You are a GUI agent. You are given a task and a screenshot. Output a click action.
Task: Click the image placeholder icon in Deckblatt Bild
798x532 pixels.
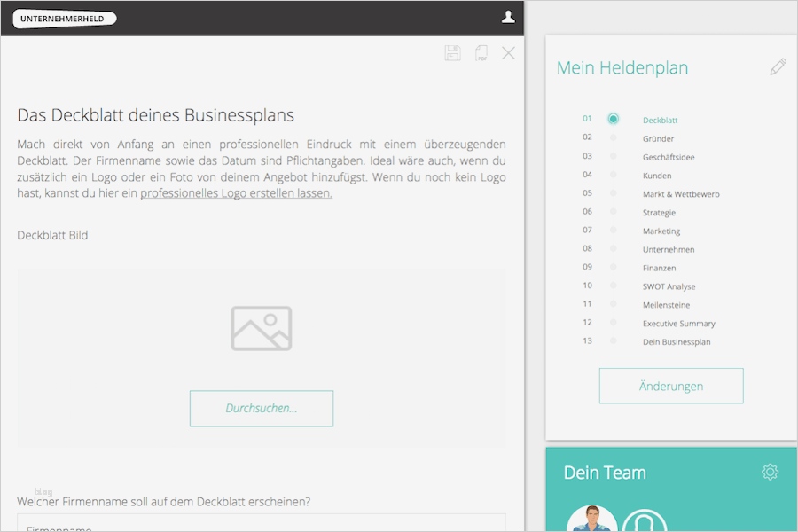pyautogui.click(x=262, y=327)
